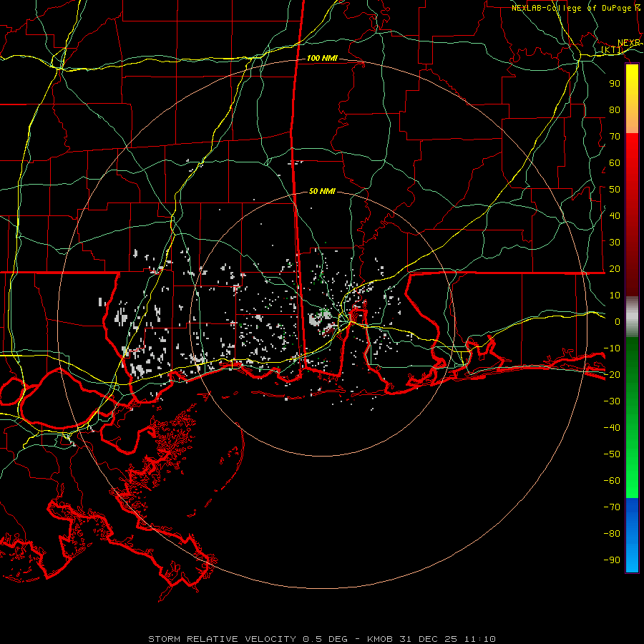The width and height of the screenshot is (644, 644).
Task: Click the 10 value on velocity scale
Action: 615,296
